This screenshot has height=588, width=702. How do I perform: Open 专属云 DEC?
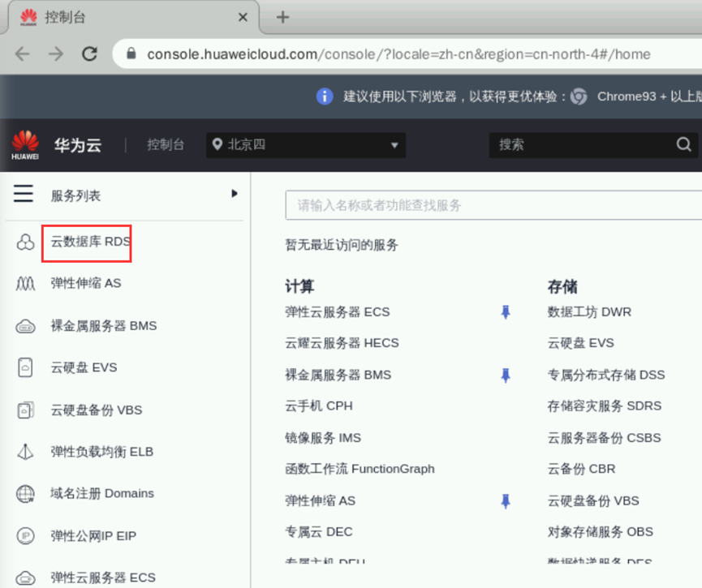(319, 531)
